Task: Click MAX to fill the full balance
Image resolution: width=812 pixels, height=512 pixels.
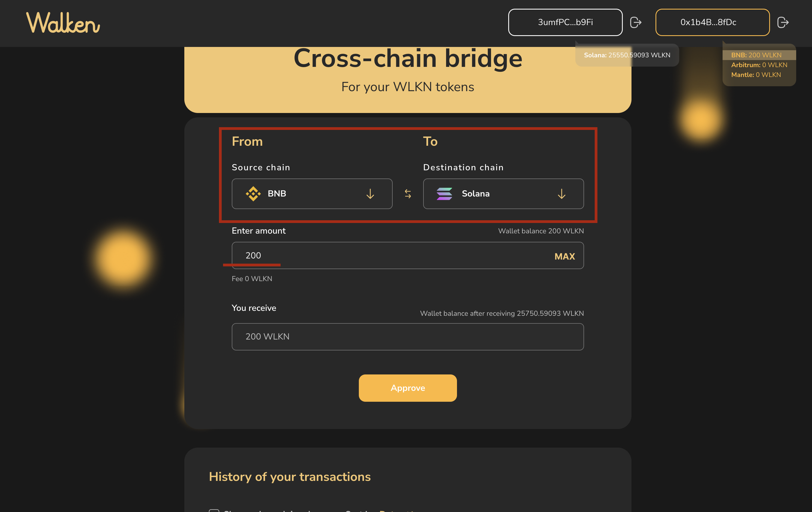Action: 564,257
